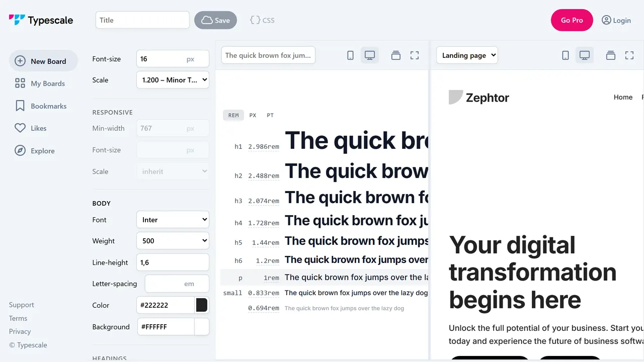Open the body Color swatch picker

coord(202,305)
